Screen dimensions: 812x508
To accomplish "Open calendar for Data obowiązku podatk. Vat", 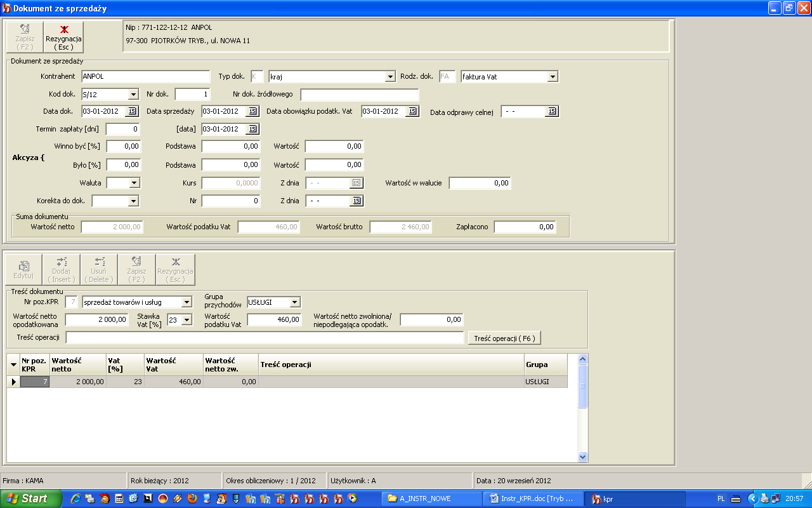I will (x=412, y=111).
